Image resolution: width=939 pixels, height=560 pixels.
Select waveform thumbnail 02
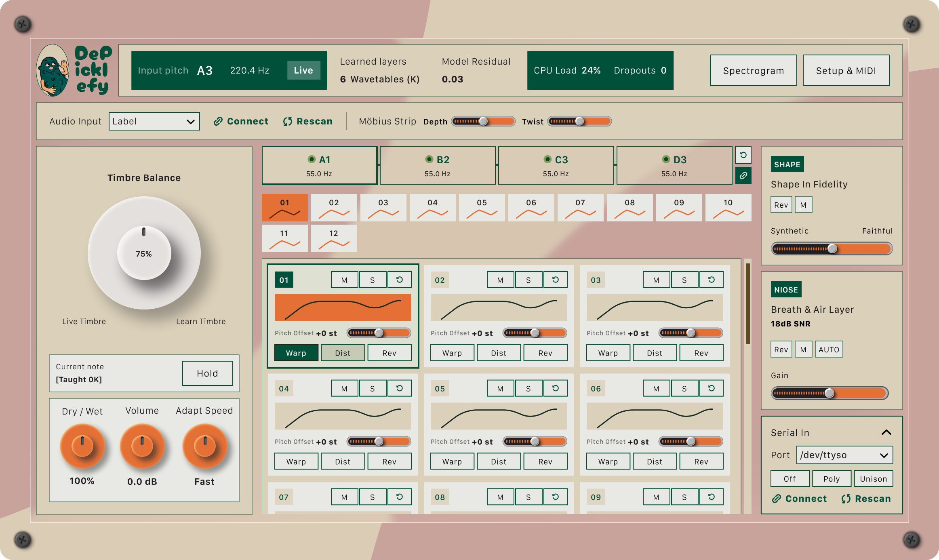coord(334,208)
